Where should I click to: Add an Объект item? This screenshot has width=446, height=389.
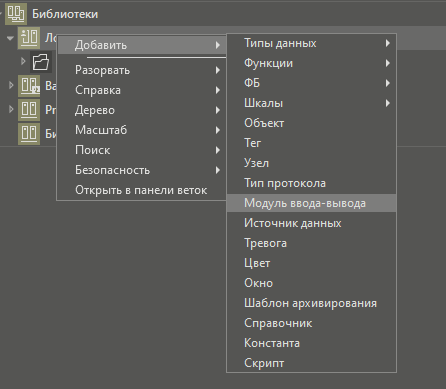pyautogui.click(x=311, y=123)
